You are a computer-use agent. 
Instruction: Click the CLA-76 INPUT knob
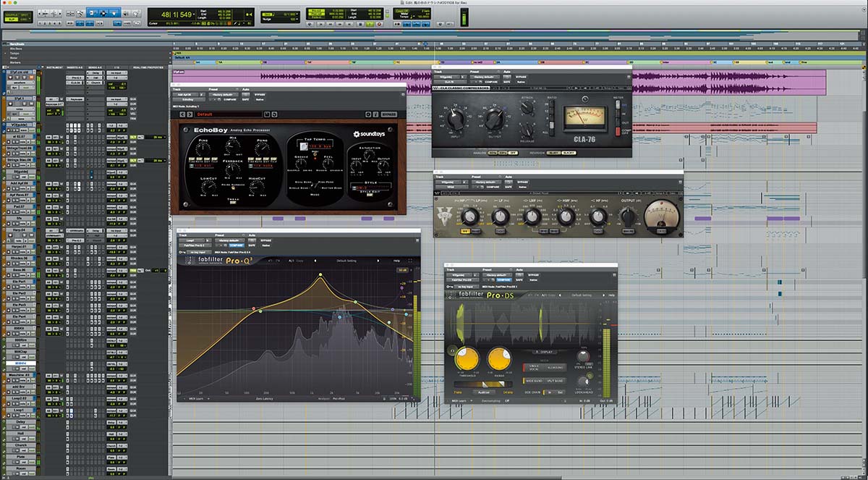point(456,119)
